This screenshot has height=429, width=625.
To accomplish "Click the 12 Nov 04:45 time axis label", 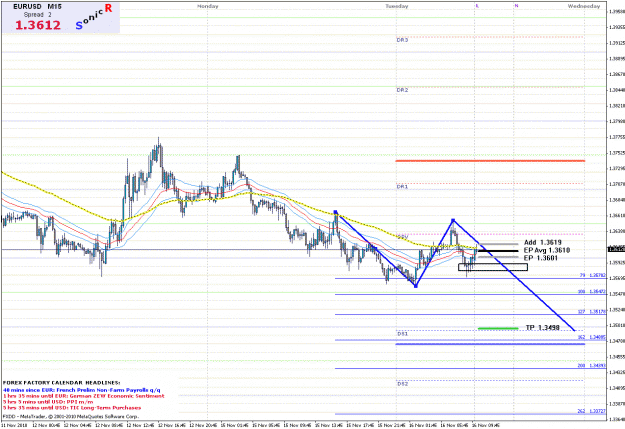I will coord(78,425).
